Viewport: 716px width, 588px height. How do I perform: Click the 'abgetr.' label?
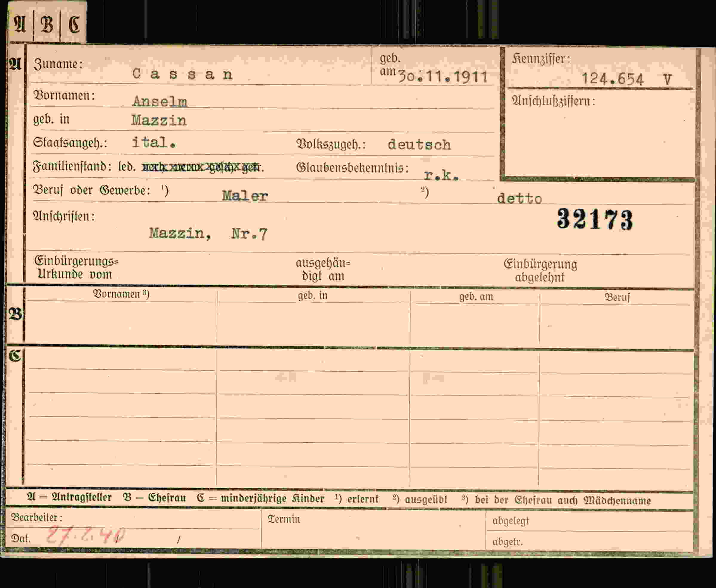click(x=507, y=542)
